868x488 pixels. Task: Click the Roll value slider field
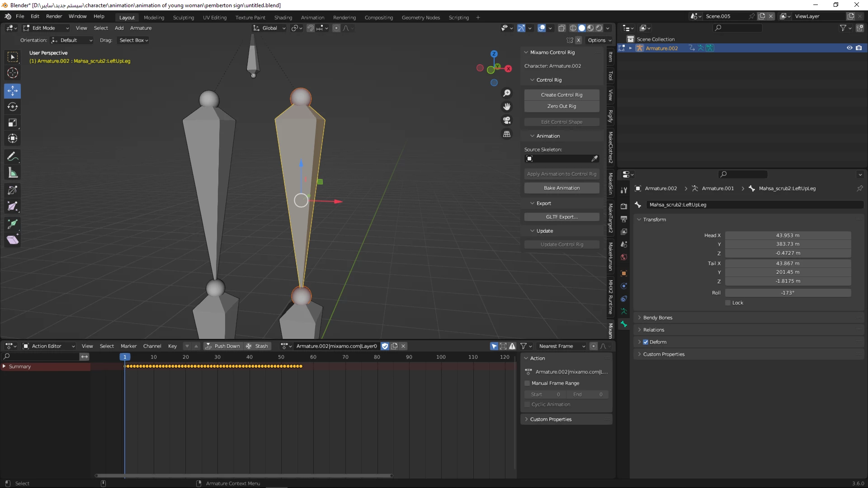pos(788,293)
